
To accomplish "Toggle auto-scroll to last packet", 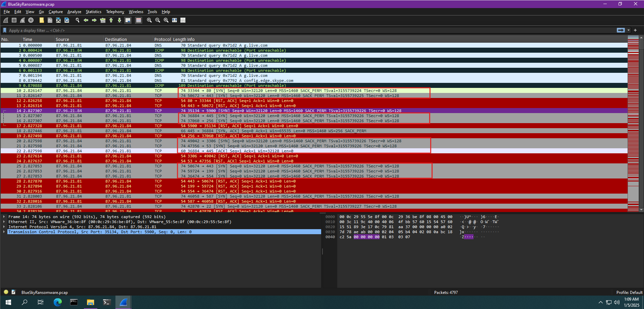I will coord(128,20).
